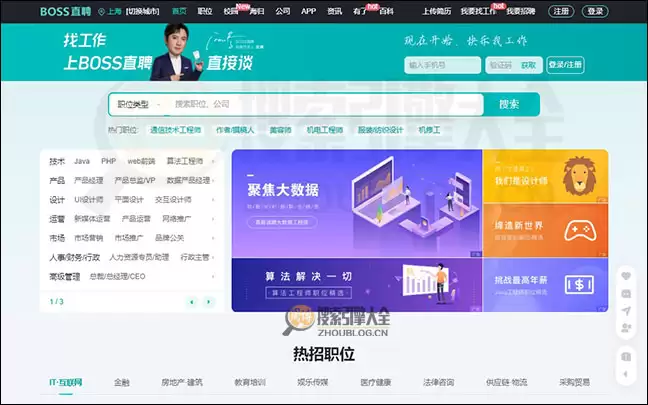Click 获取 to get verification code

point(528,65)
